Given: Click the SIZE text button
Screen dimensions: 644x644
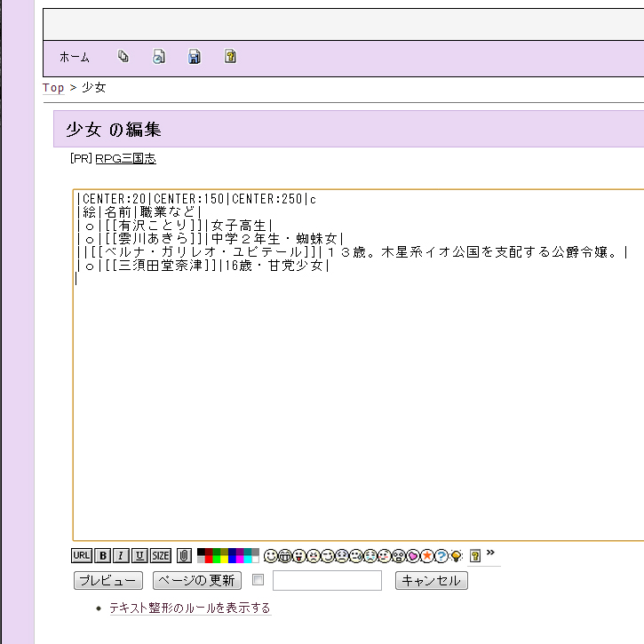Looking at the screenshot, I should 160,556.
